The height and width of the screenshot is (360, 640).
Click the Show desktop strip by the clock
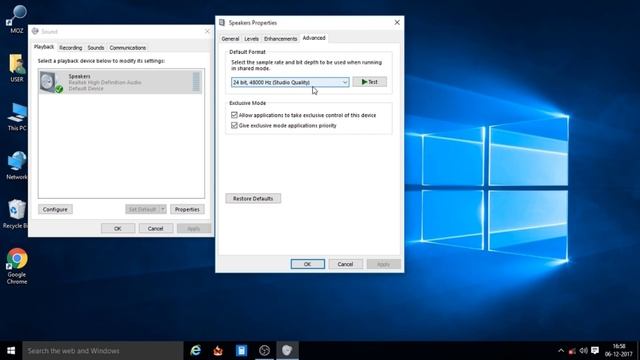tap(638, 351)
